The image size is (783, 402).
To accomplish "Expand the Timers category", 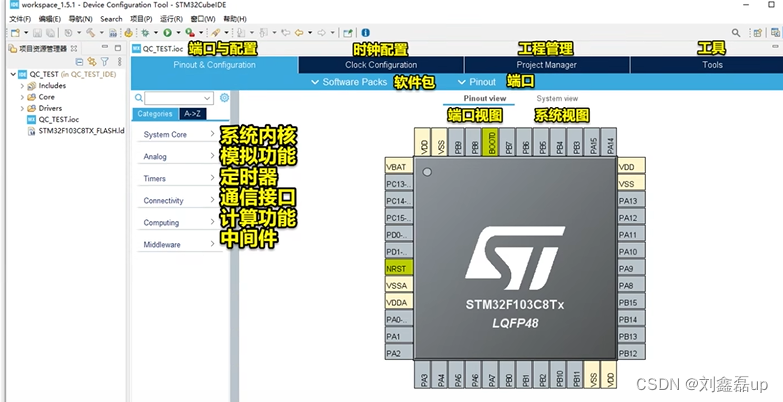I will 179,178.
